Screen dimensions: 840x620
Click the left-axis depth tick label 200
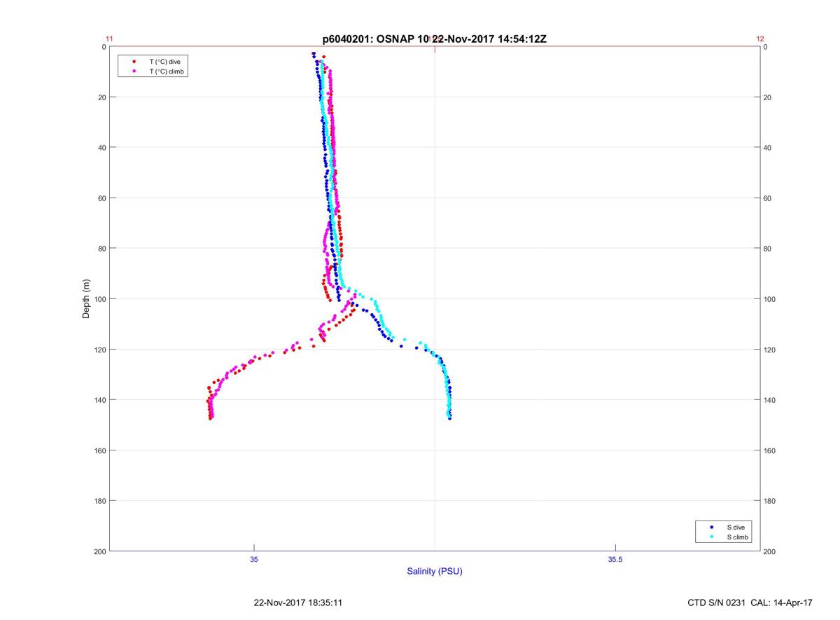99,551
